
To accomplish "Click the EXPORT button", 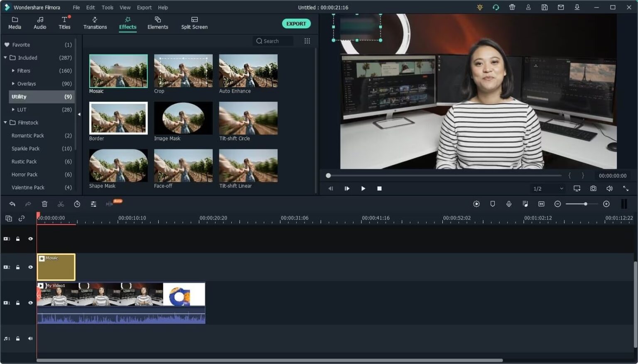I will pyautogui.click(x=296, y=23).
